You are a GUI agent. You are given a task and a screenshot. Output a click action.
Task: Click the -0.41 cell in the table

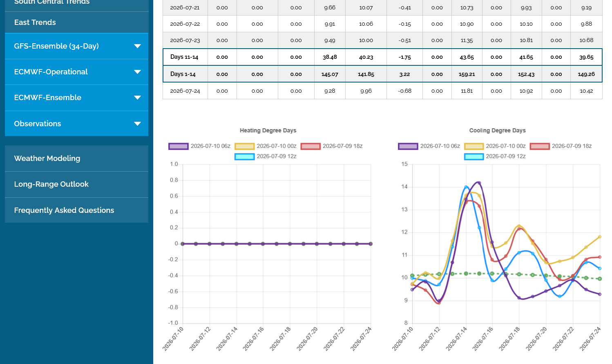(405, 8)
